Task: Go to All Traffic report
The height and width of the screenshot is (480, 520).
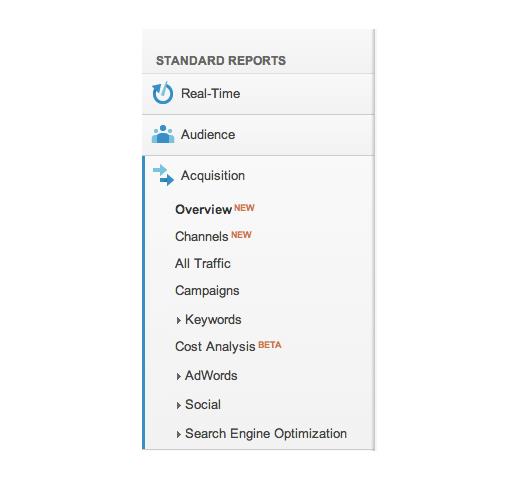Action: (203, 263)
